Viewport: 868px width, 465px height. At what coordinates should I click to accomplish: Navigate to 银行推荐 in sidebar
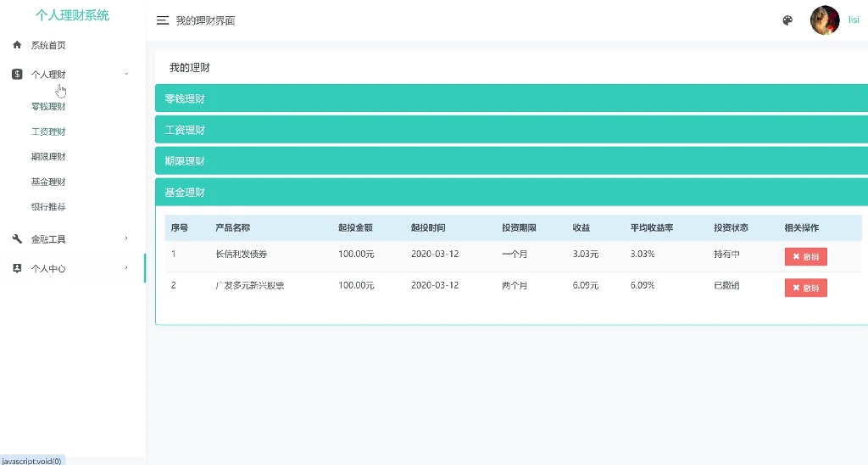coord(48,207)
